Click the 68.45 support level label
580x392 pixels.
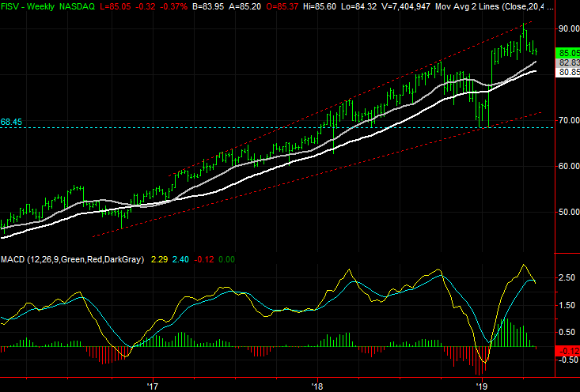11,122
